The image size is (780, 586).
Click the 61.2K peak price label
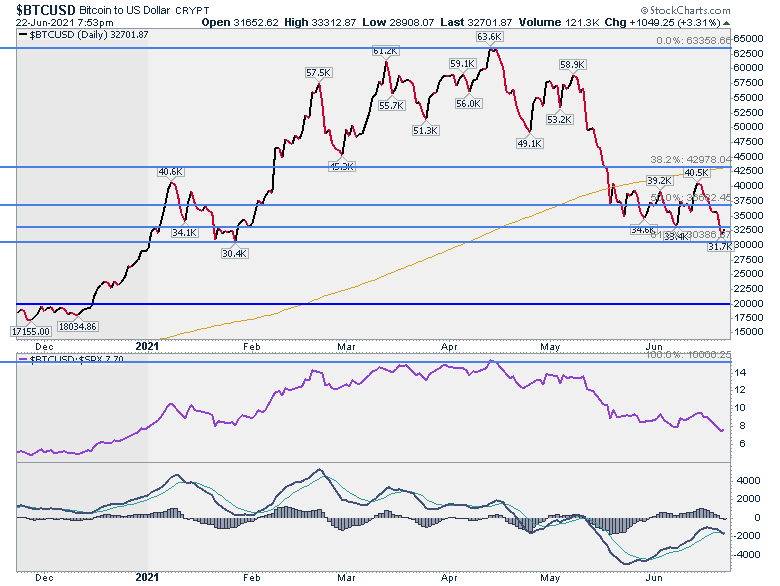385,51
